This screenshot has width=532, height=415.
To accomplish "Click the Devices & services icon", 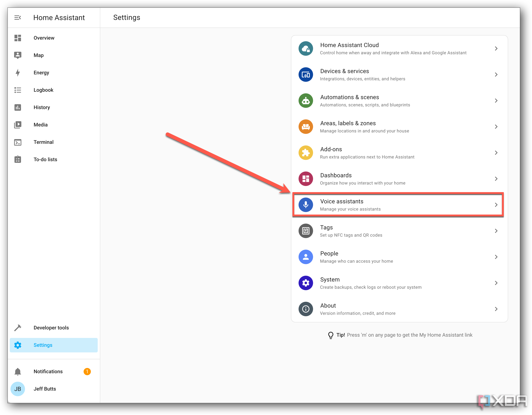I will pyautogui.click(x=306, y=75).
